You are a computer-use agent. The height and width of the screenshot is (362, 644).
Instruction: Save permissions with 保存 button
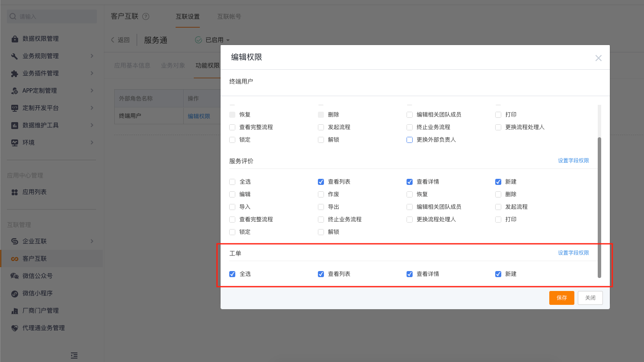562,298
